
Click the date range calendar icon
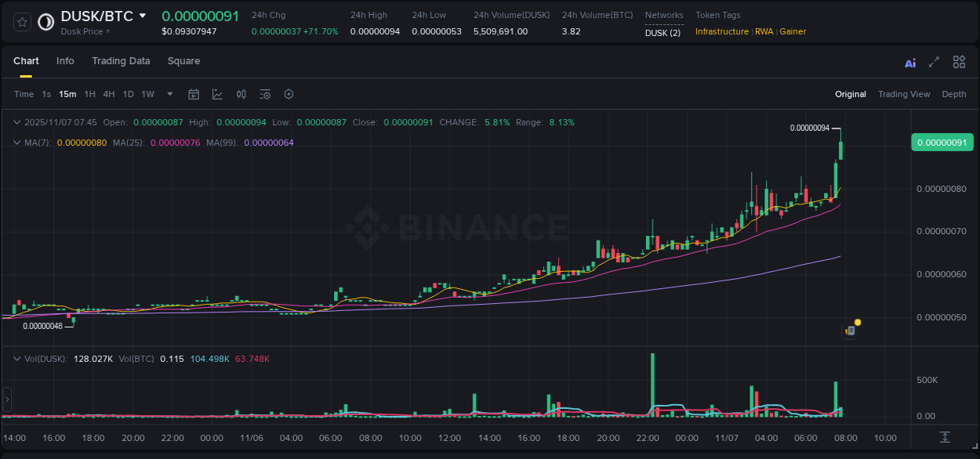pyautogui.click(x=194, y=94)
